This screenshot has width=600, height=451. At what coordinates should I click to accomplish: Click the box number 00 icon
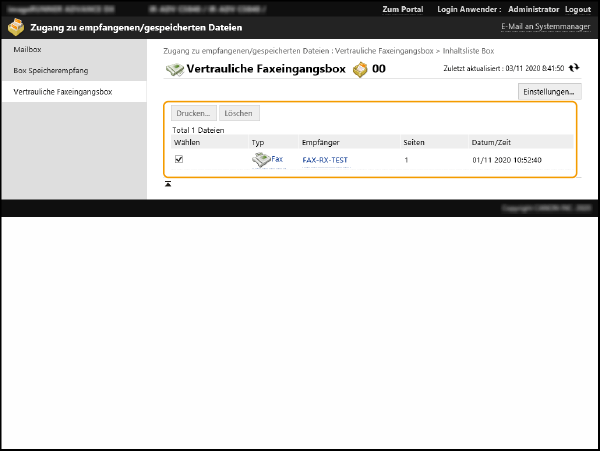pos(360,69)
